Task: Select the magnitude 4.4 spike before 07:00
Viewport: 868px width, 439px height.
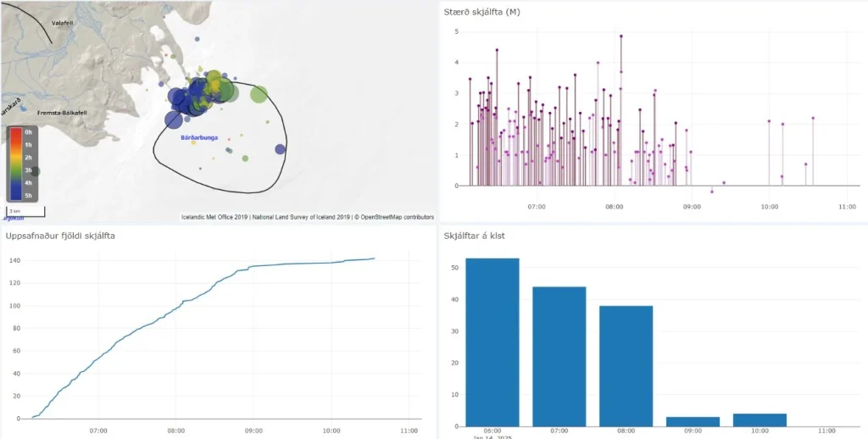Action: point(497,50)
